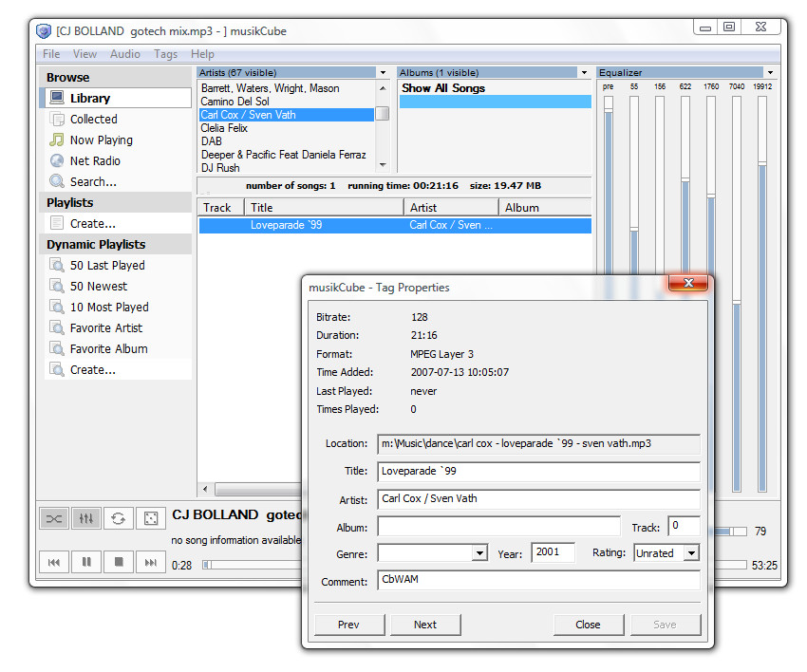This screenshot has width=807, height=672.
Task: Skip to the next track
Action: [151, 562]
